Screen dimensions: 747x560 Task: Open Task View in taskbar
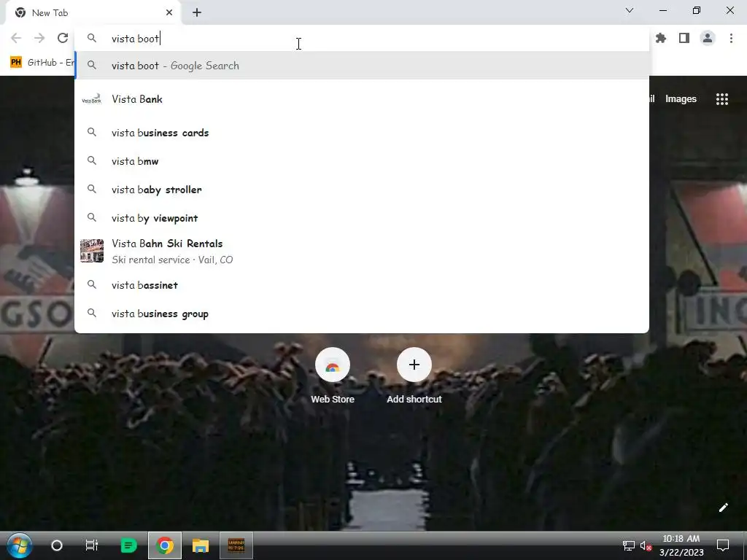pos(91,545)
